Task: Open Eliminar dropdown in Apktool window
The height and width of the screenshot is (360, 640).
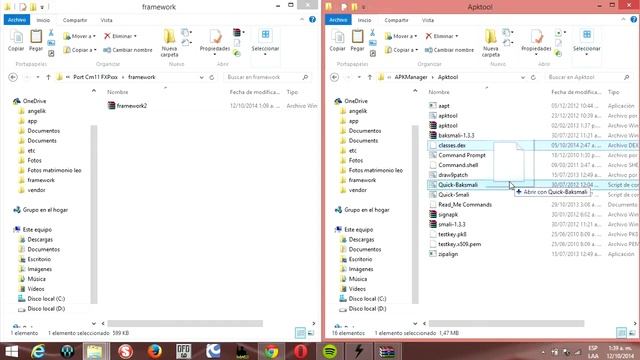Action: click(442, 36)
